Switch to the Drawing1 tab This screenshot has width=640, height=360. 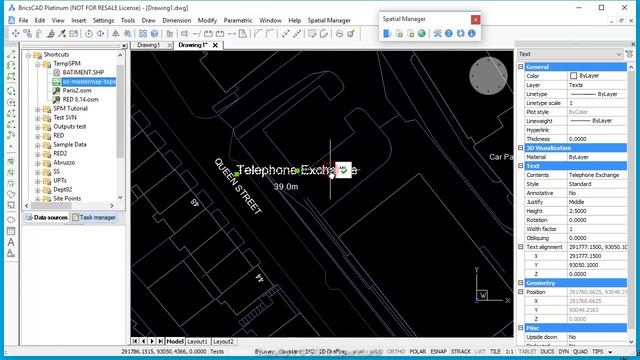click(x=148, y=45)
